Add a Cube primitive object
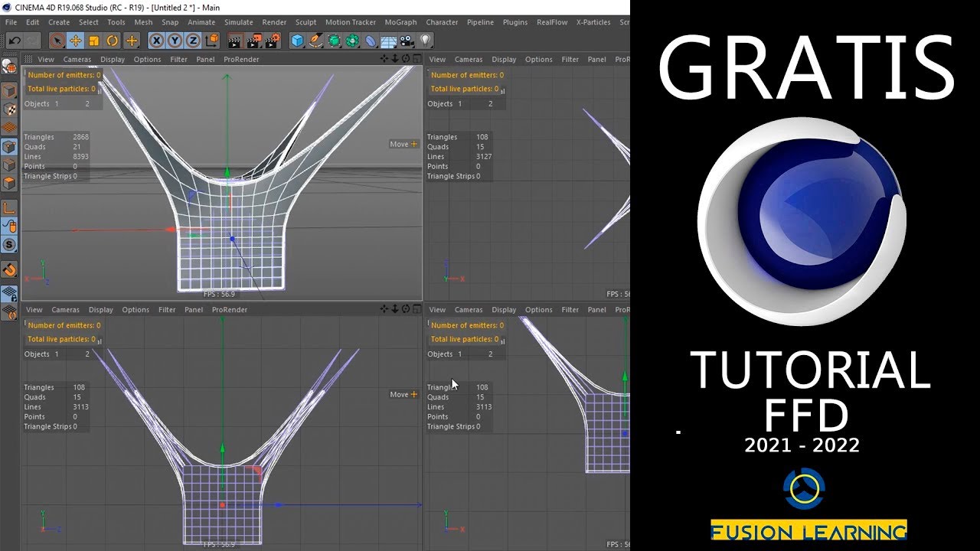 298,41
